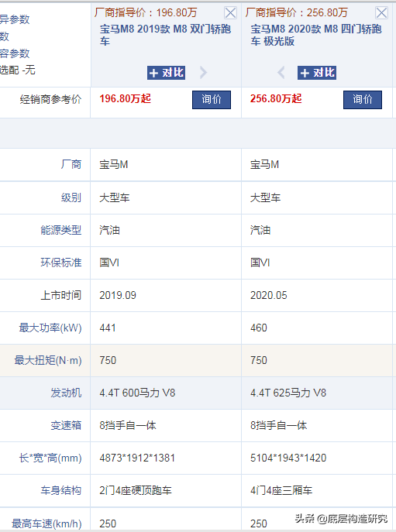The width and height of the screenshot is (396, 532).
Task: Click the 厂商指导价：196.80万 text
Action: tap(146, 13)
